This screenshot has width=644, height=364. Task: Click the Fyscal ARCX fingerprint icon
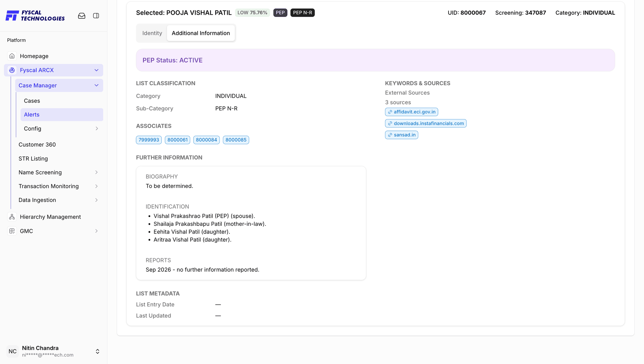point(12,70)
